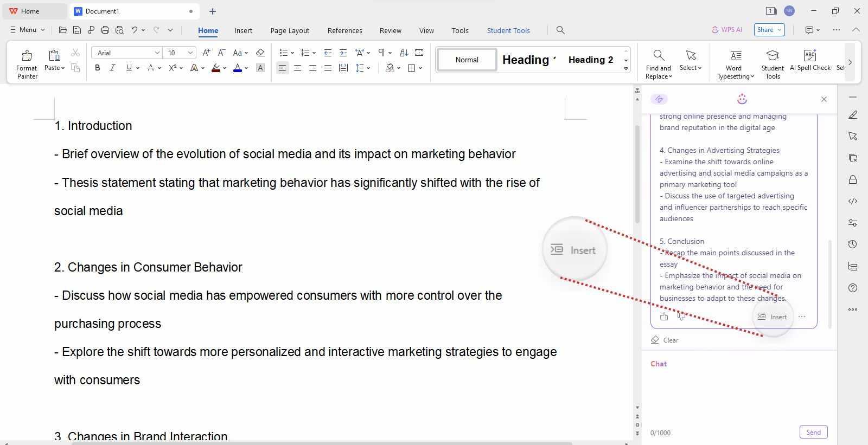Viewport: 868px width, 445px height.
Task: Click the Student Tools ribbon icon
Action: (x=772, y=55)
